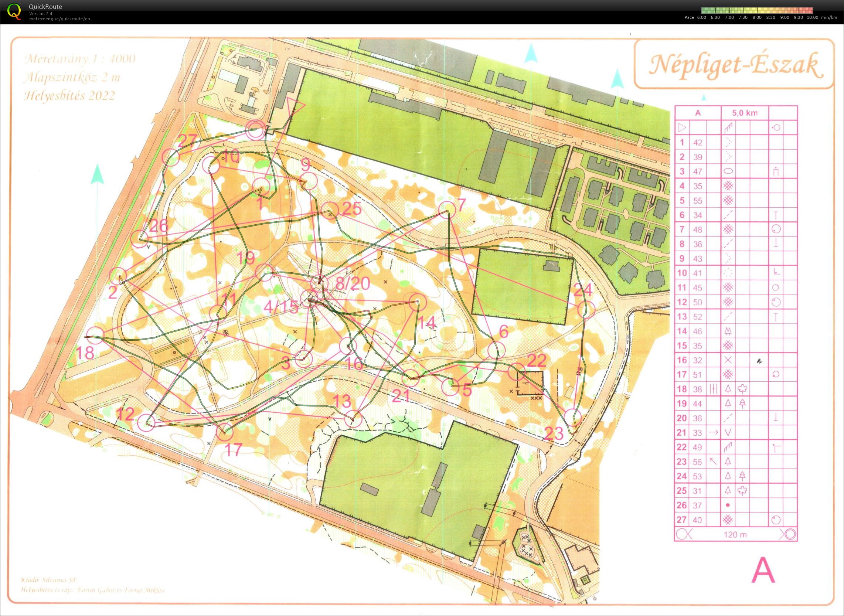Click the map number 22 label

point(537,360)
